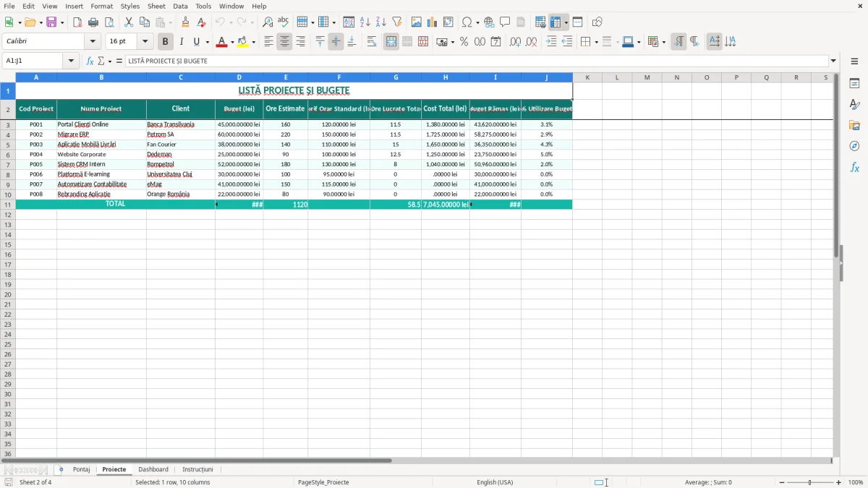This screenshot has width=868, height=488.
Task: Click the Print icon
Action: 93,22
